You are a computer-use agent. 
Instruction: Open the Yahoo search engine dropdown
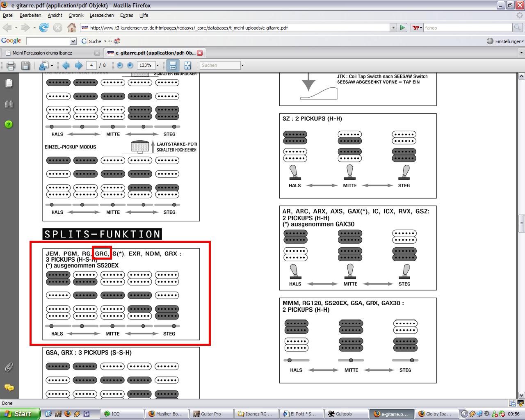click(x=418, y=27)
